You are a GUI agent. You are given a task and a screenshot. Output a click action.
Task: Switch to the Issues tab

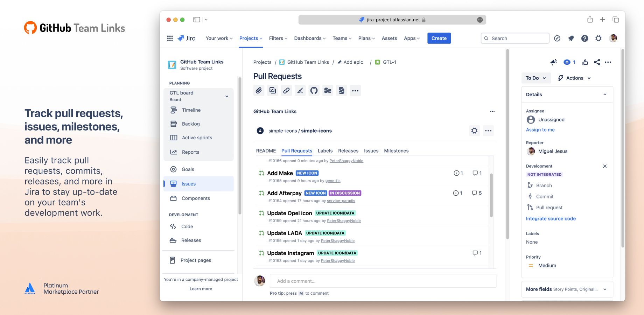coord(371,151)
